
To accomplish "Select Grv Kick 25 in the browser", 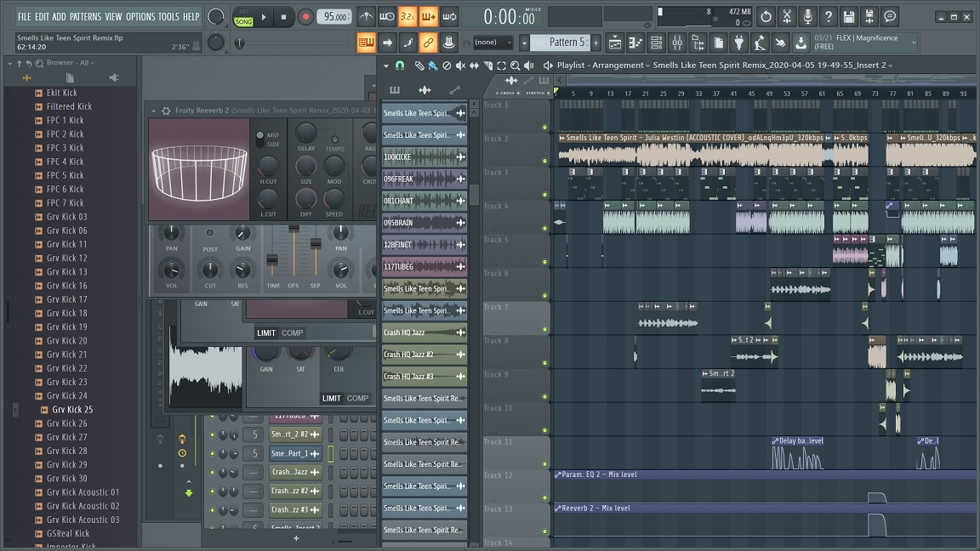I will [x=71, y=410].
